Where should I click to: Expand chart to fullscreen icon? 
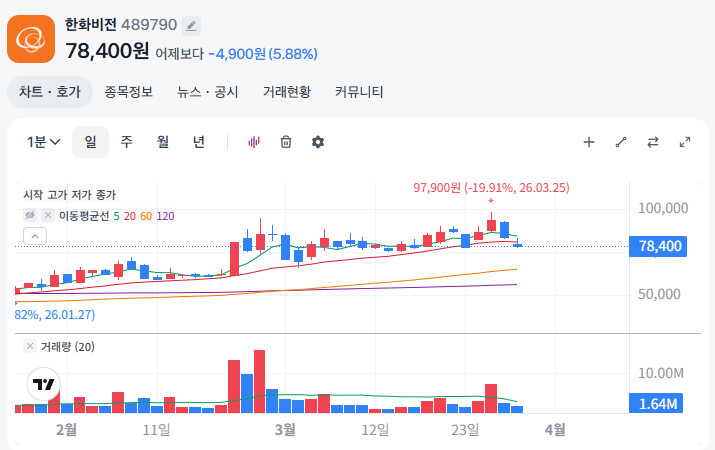(684, 142)
